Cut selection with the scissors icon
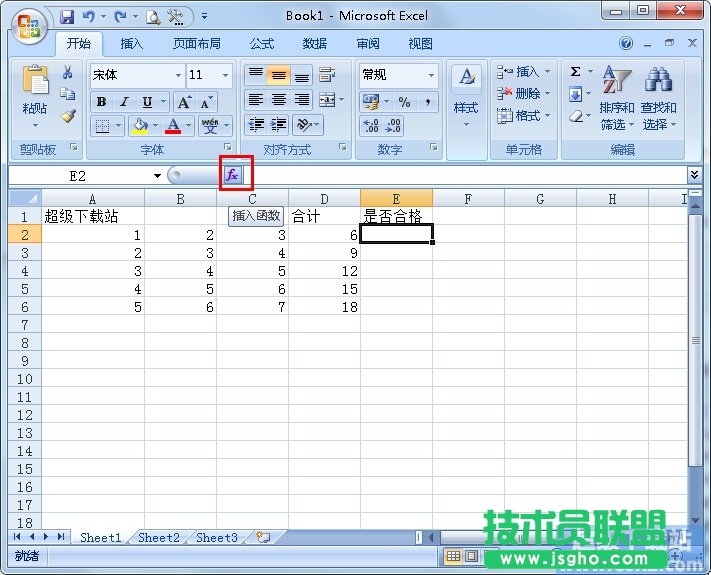This screenshot has width=711, height=575. [x=68, y=72]
